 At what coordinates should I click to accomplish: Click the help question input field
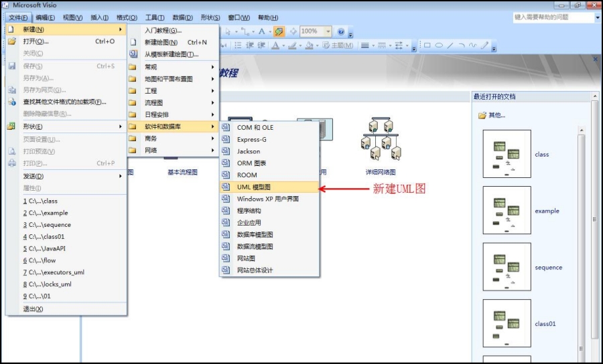click(554, 17)
